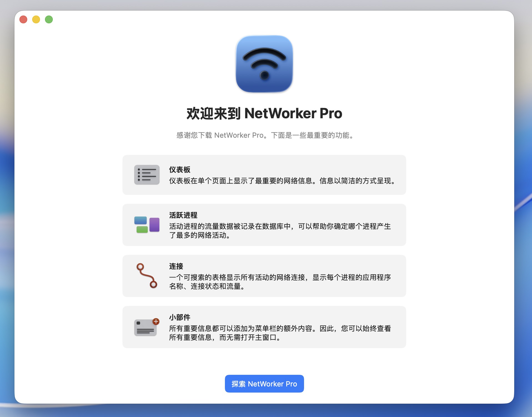Click the 欢迎来到 NetWorker Pro heading
532x417 pixels.
[x=264, y=114]
